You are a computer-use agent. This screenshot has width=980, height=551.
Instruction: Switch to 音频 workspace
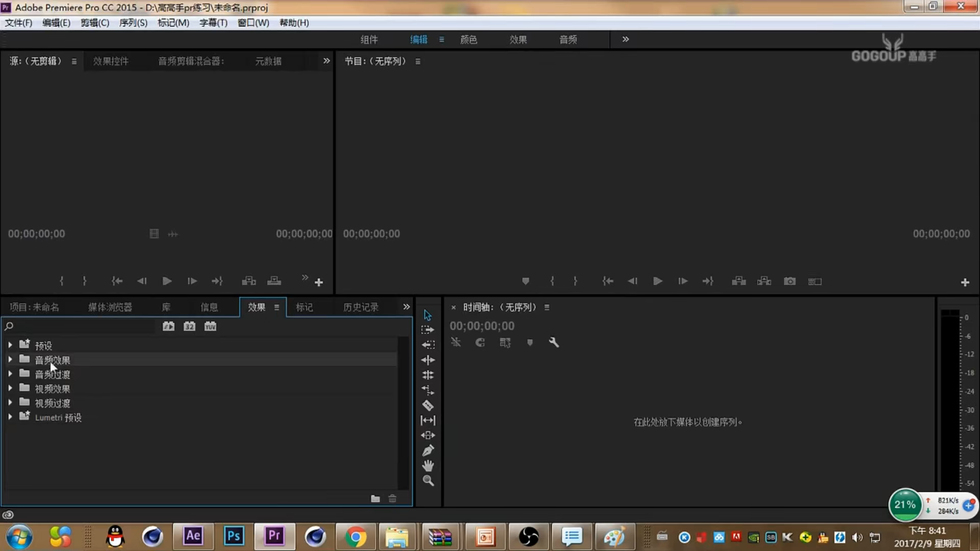pos(568,39)
